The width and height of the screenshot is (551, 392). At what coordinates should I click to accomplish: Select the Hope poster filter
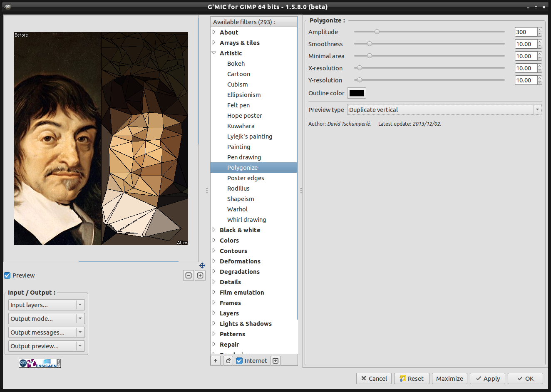click(245, 116)
